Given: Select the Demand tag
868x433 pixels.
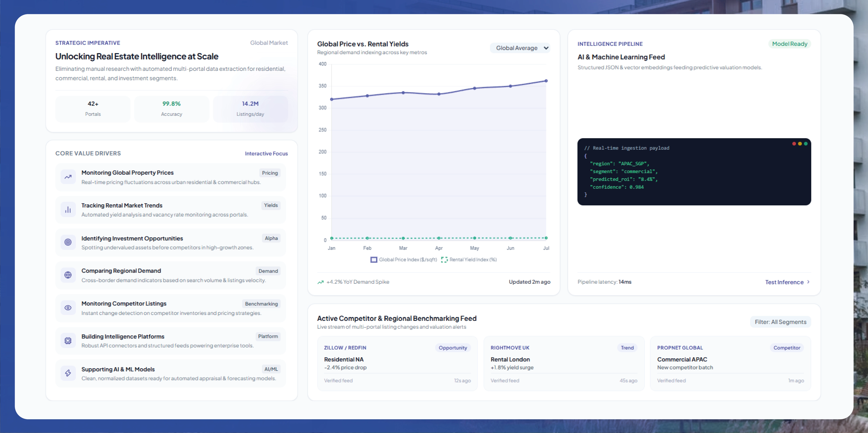Looking at the screenshot, I should 268,271.
